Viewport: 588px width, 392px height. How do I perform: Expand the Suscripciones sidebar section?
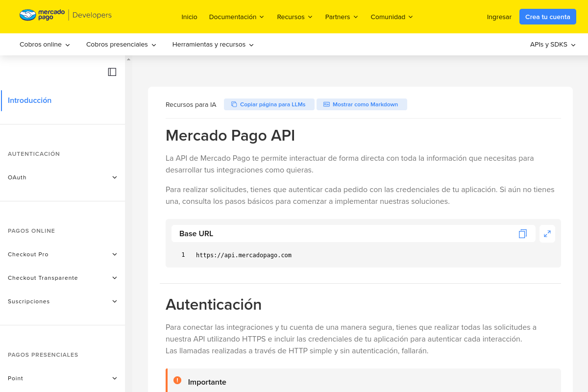(63, 301)
